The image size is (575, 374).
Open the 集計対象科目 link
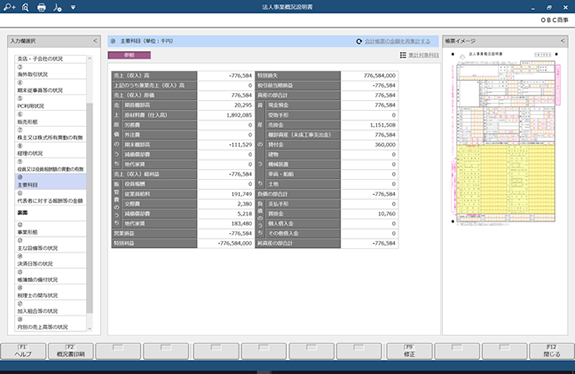(x=424, y=55)
